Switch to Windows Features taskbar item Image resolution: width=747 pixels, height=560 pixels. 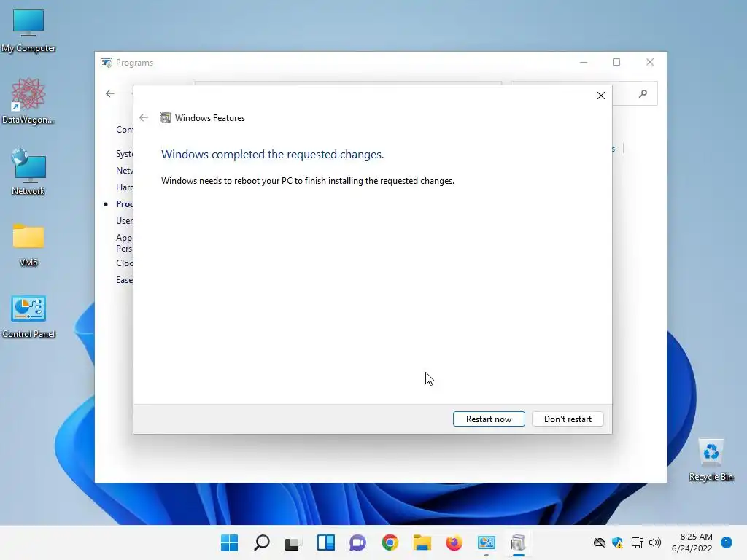point(518,542)
